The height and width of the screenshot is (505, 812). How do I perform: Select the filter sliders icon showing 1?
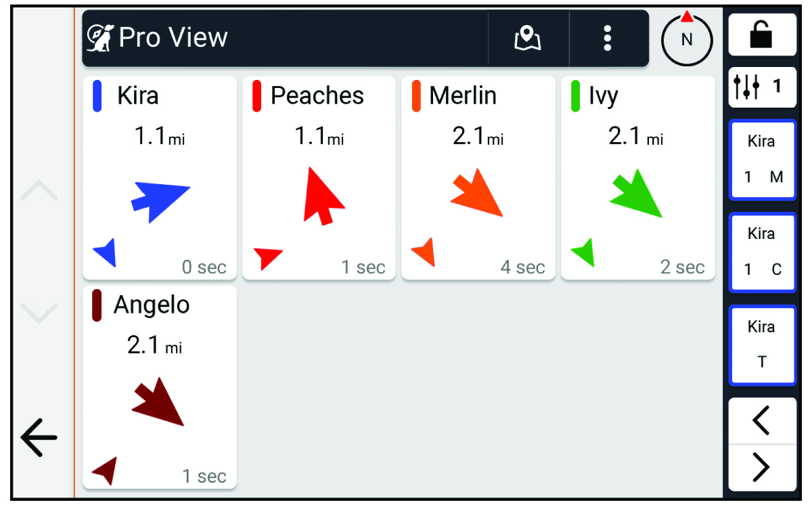point(762,88)
